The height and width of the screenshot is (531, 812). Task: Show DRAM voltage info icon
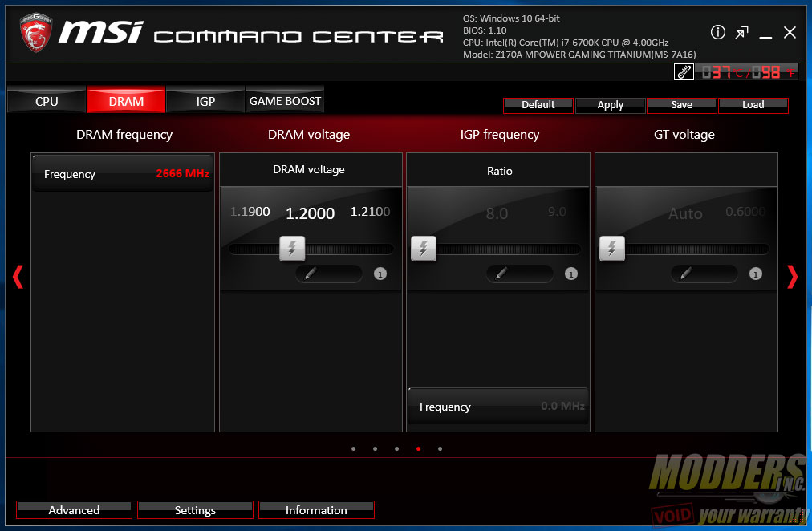tap(380, 274)
